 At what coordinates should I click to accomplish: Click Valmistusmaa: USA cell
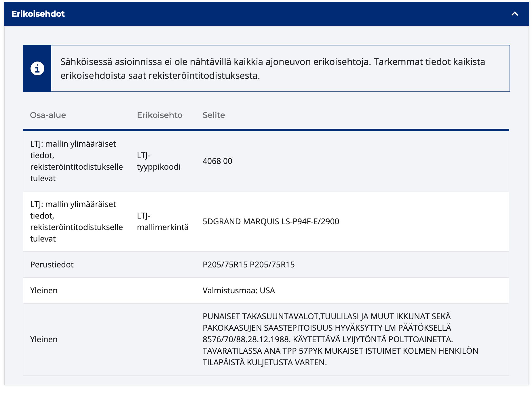point(239,290)
